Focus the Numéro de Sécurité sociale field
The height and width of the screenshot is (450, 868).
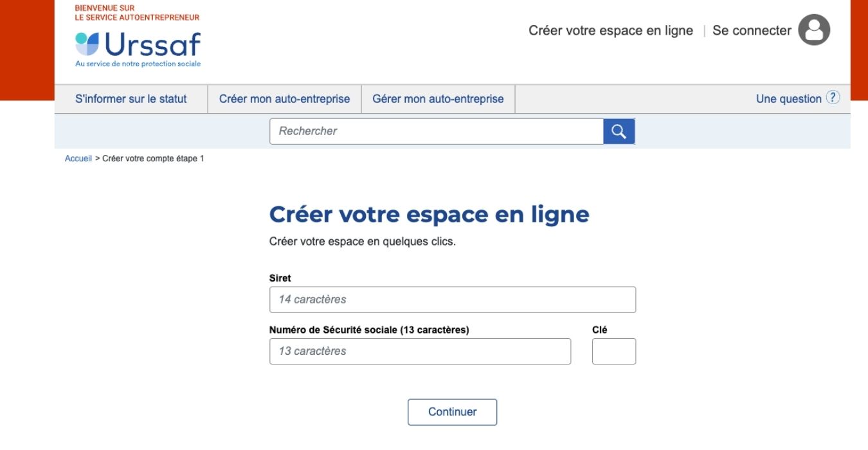pyautogui.click(x=420, y=351)
